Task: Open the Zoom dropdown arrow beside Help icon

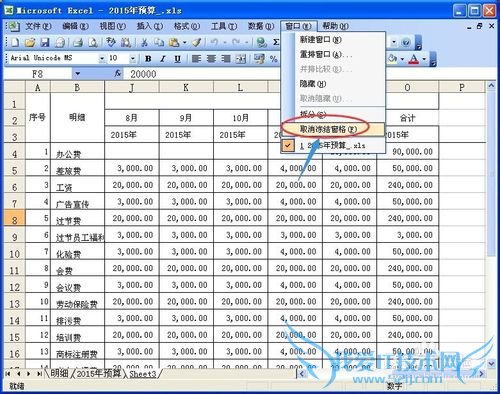Action: point(394,42)
